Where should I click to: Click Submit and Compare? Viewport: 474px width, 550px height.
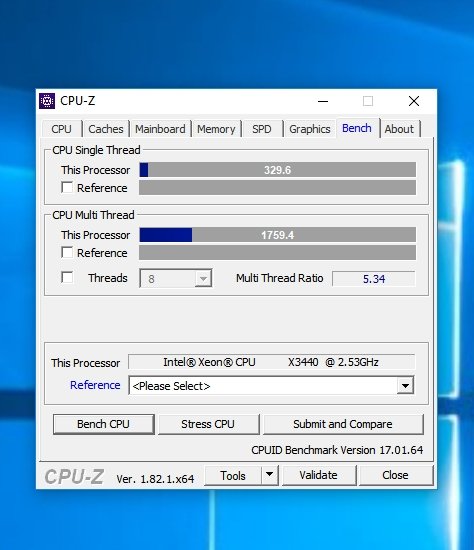tap(343, 424)
